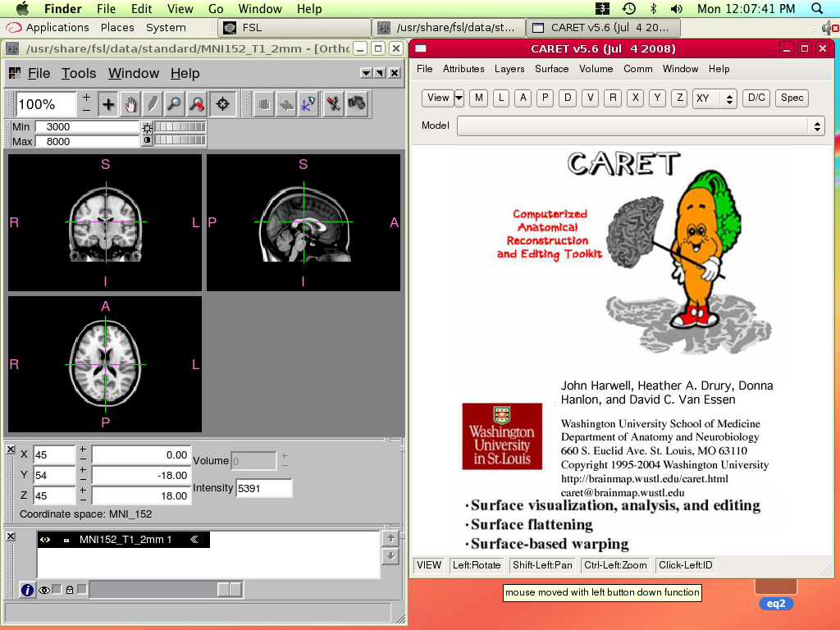Open Spotlight search in the menu bar
This screenshot has height=630, width=840.
pyautogui.click(x=816, y=8)
